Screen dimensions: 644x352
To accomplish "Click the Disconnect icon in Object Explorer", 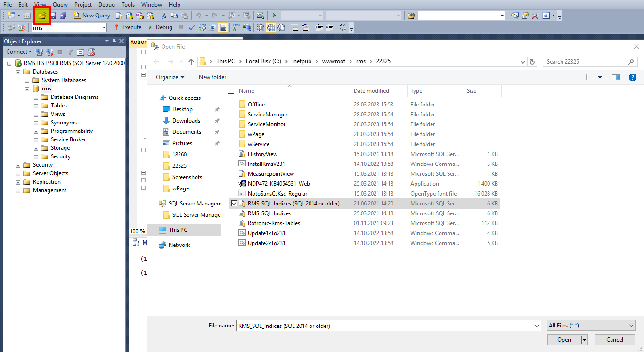I will pos(49,52).
